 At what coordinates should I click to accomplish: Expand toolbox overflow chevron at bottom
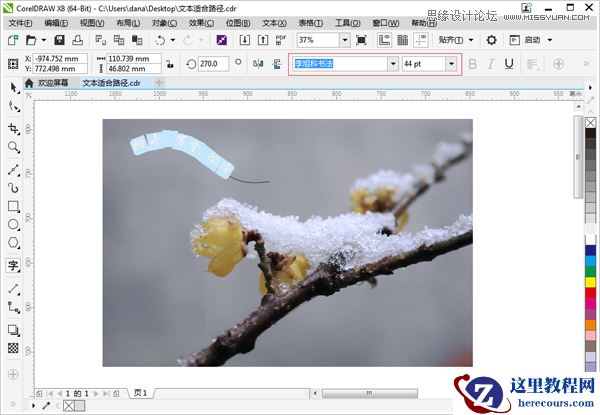click(x=13, y=404)
